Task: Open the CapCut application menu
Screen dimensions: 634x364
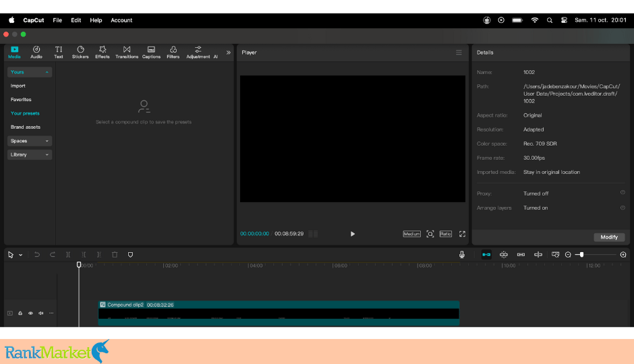Action: pyautogui.click(x=34, y=20)
